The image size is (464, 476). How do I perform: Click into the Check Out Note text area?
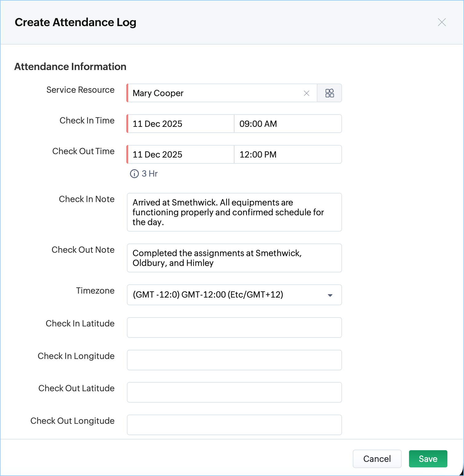coord(234,258)
